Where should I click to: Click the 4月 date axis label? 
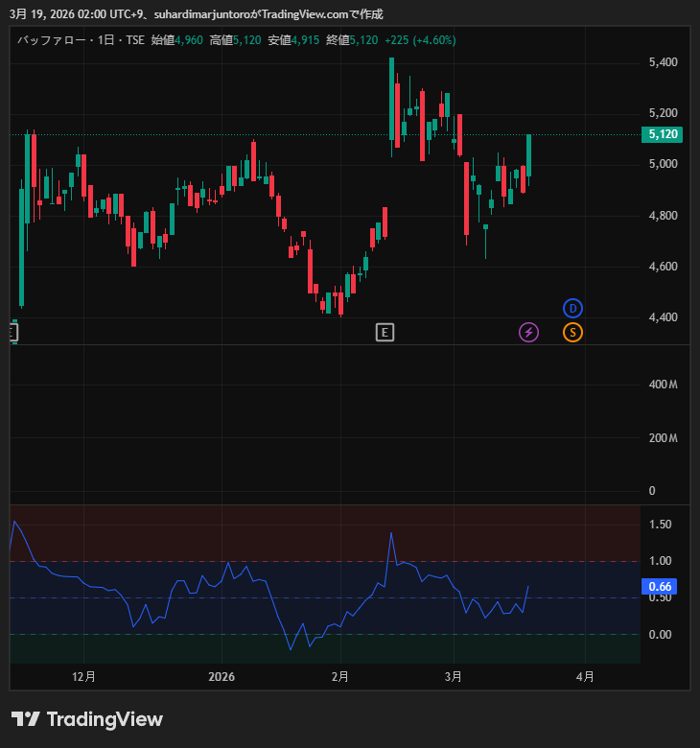point(585,676)
